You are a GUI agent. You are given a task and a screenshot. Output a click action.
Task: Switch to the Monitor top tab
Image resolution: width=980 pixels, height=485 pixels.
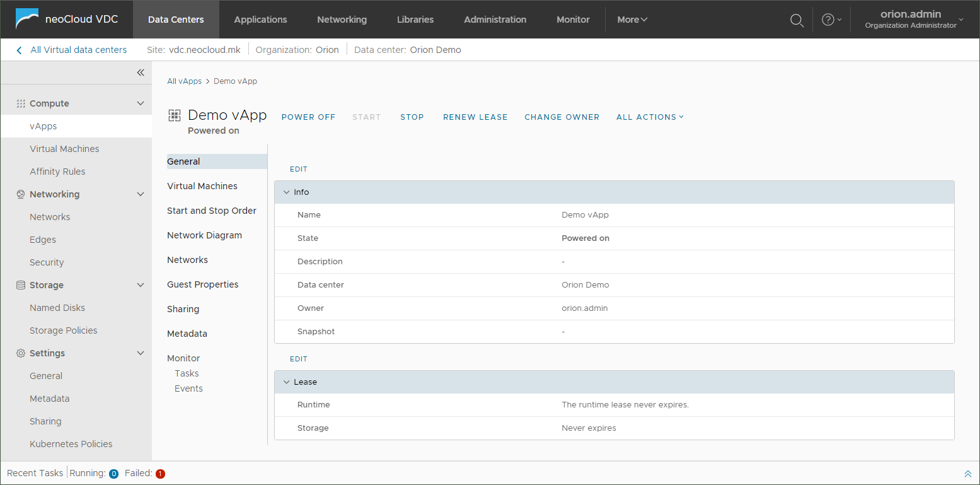(573, 20)
